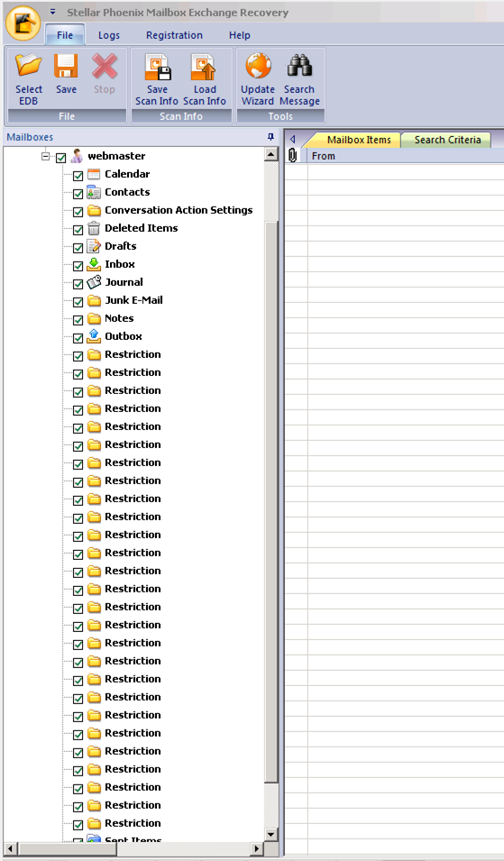Screen dimensions: 504x861
Task: Toggle the Notes checkbox
Action: pyautogui.click(x=78, y=320)
